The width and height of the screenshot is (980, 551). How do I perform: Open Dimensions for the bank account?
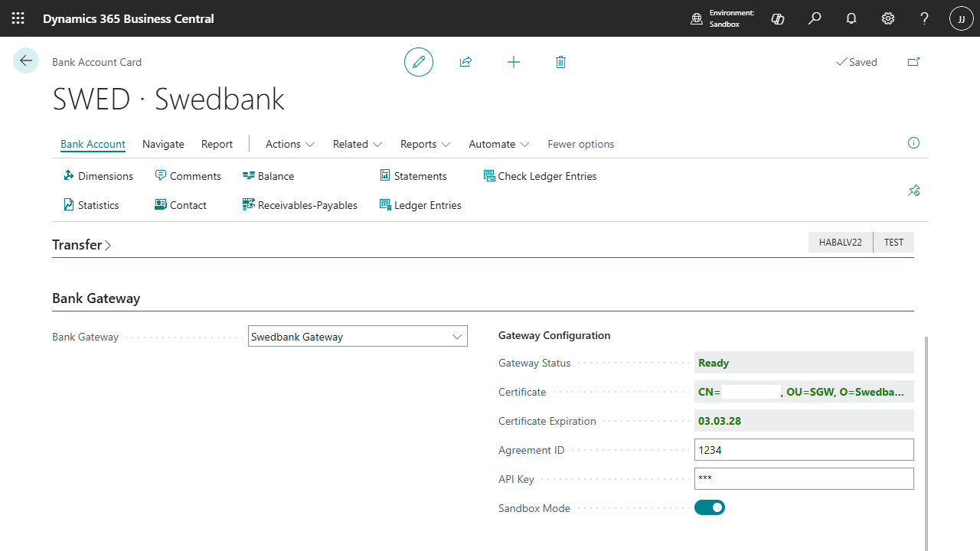click(98, 176)
